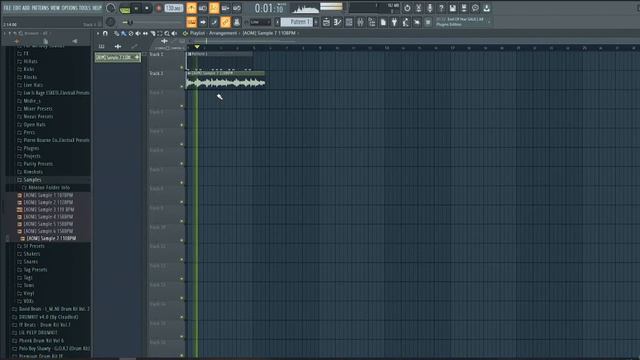Select the playlist mute tool icon

(x=138, y=33)
